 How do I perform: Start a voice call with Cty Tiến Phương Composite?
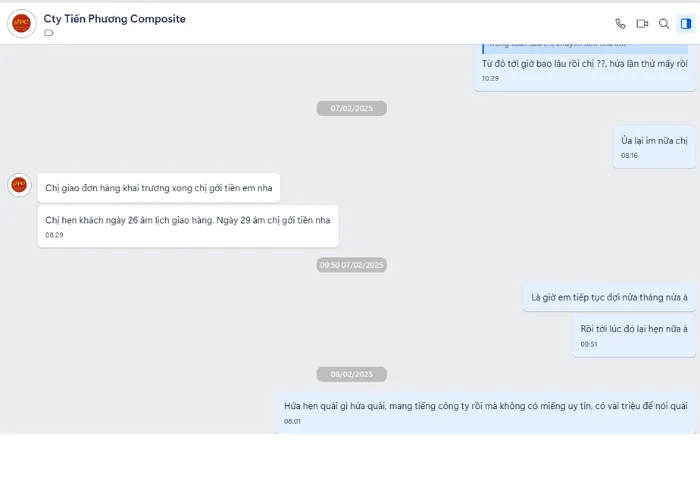(x=620, y=24)
